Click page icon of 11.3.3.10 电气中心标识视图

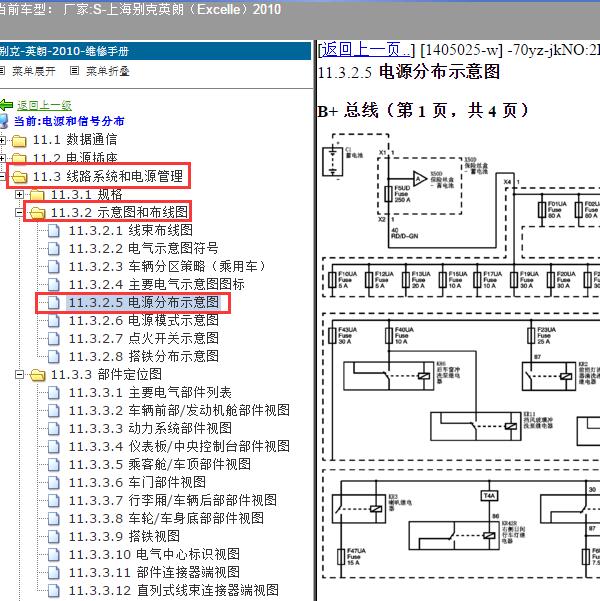point(54,555)
